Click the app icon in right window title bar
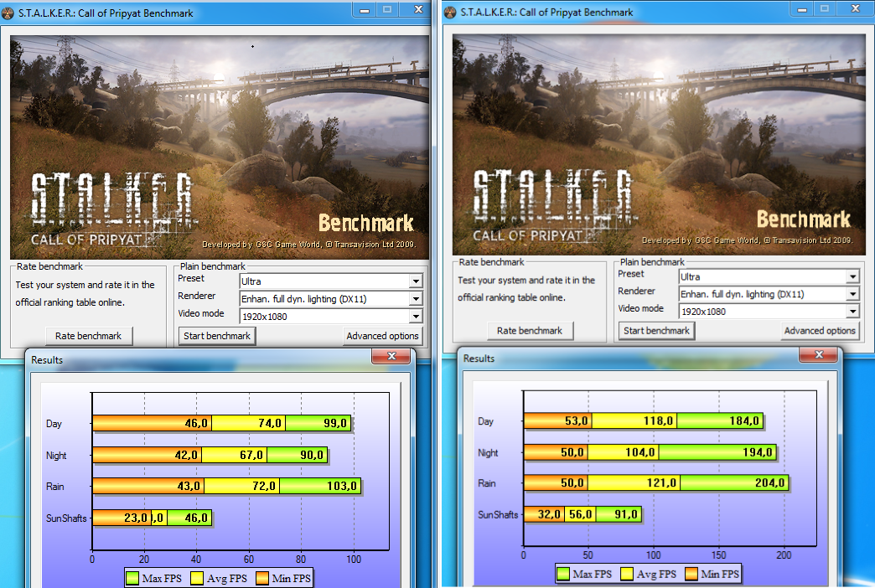This screenshot has width=875, height=588. [x=450, y=13]
